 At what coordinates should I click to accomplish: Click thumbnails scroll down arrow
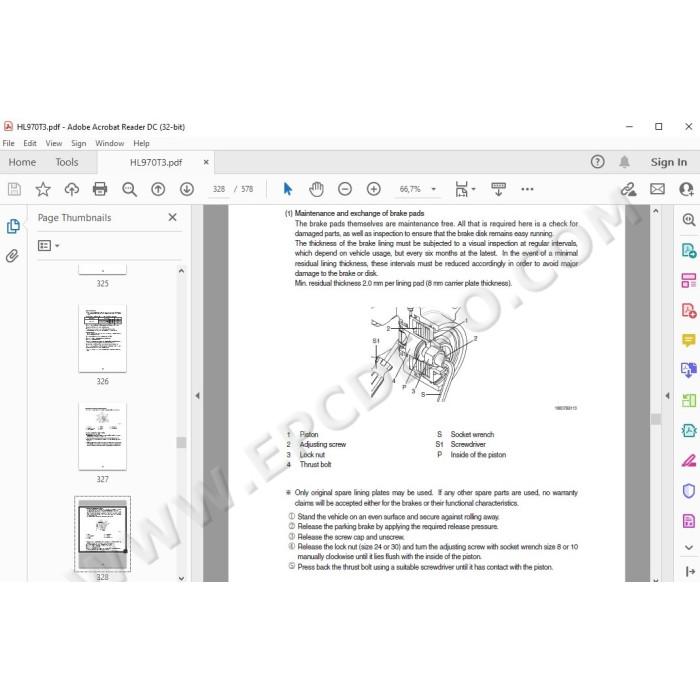pyautogui.click(x=181, y=578)
